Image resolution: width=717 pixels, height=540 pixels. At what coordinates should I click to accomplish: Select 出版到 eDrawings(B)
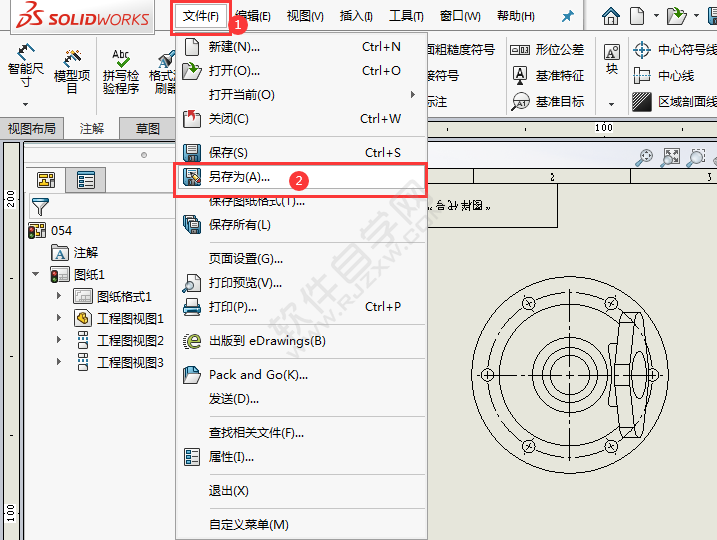pyautogui.click(x=301, y=341)
